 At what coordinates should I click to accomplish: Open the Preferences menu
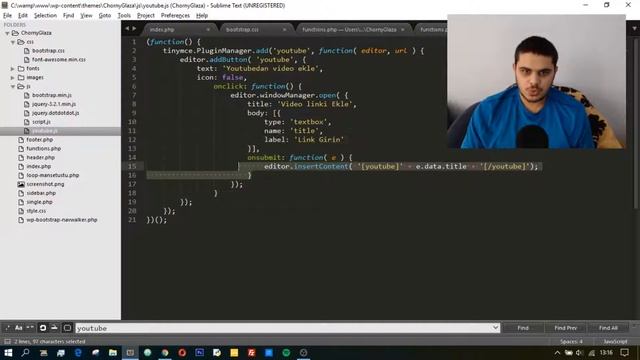(175, 16)
